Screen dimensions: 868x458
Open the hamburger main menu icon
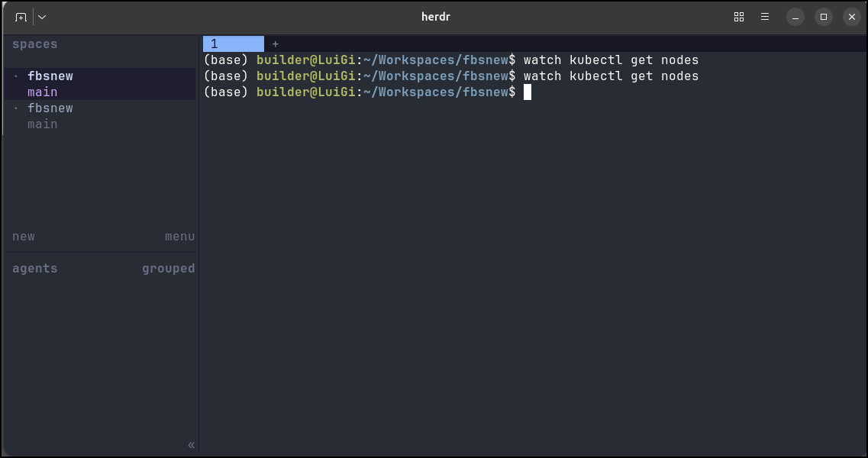coord(764,17)
